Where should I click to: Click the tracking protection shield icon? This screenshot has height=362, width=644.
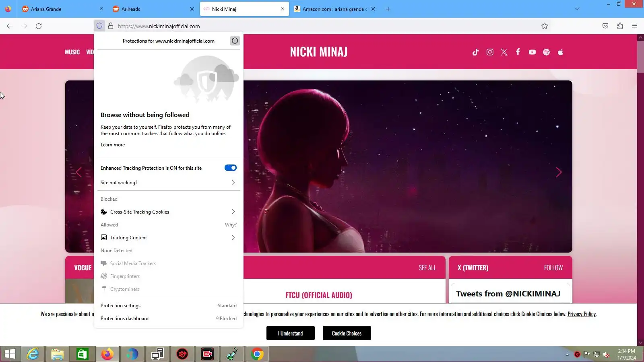point(99,26)
